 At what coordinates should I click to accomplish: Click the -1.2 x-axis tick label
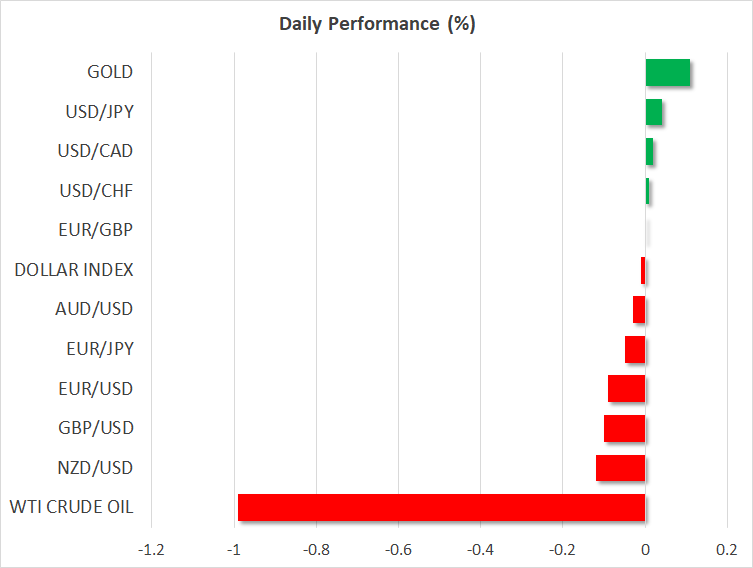pyautogui.click(x=151, y=550)
